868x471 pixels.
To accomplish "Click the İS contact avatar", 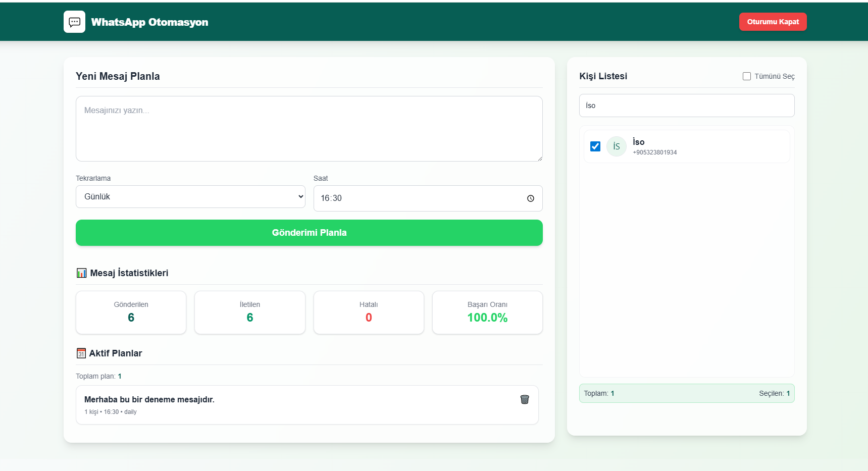I will (616, 146).
